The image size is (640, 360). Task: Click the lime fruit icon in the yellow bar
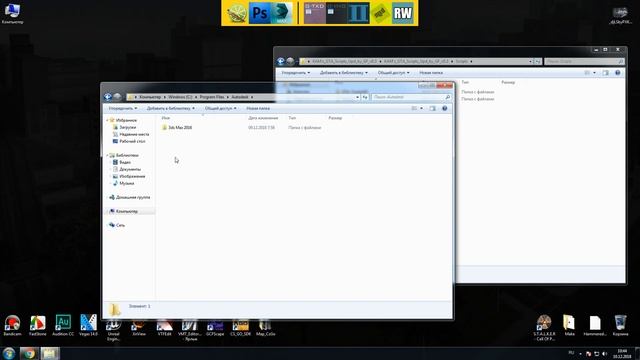(x=237, y=13)
